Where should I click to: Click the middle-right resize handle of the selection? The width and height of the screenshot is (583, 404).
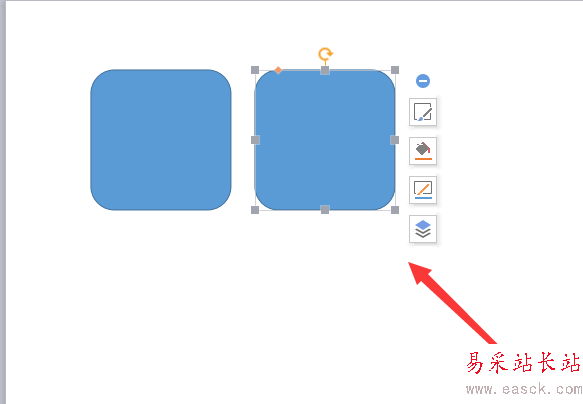click(x=395, y=140)
